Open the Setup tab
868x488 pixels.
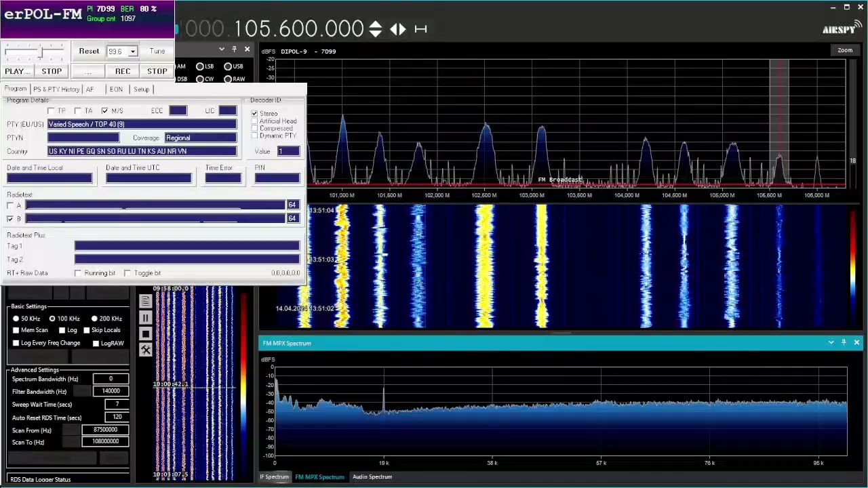click(x=141, y=89)
